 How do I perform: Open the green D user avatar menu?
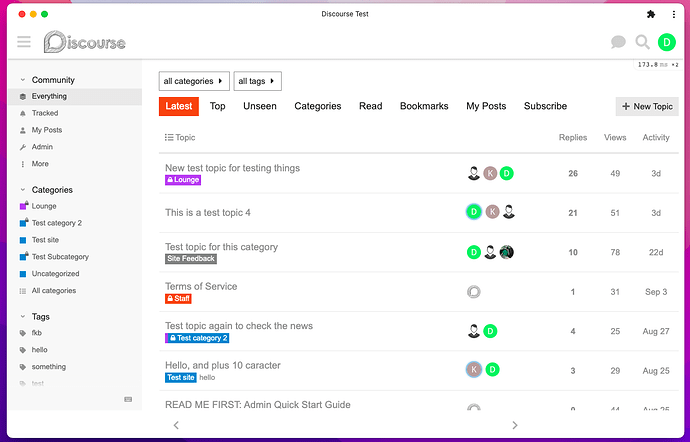[667, 42]
